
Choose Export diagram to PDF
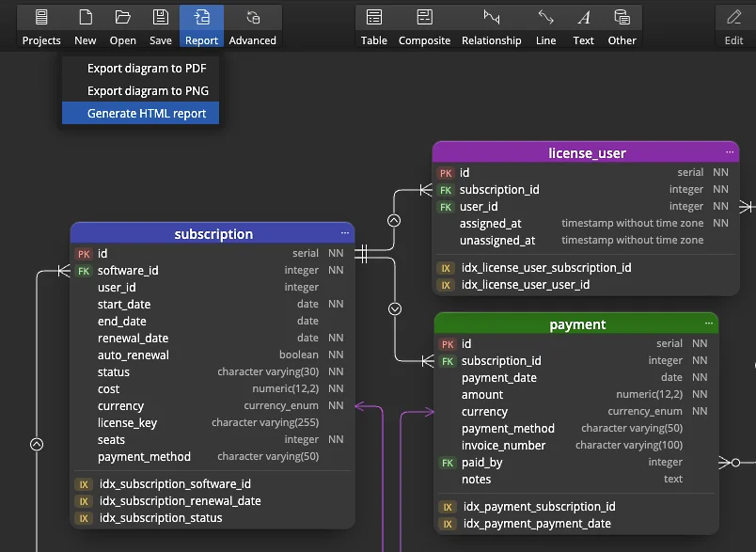141,68
